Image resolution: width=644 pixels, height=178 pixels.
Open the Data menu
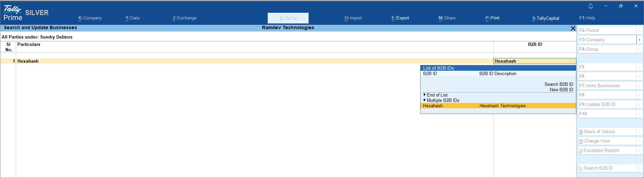click(132, 18)
